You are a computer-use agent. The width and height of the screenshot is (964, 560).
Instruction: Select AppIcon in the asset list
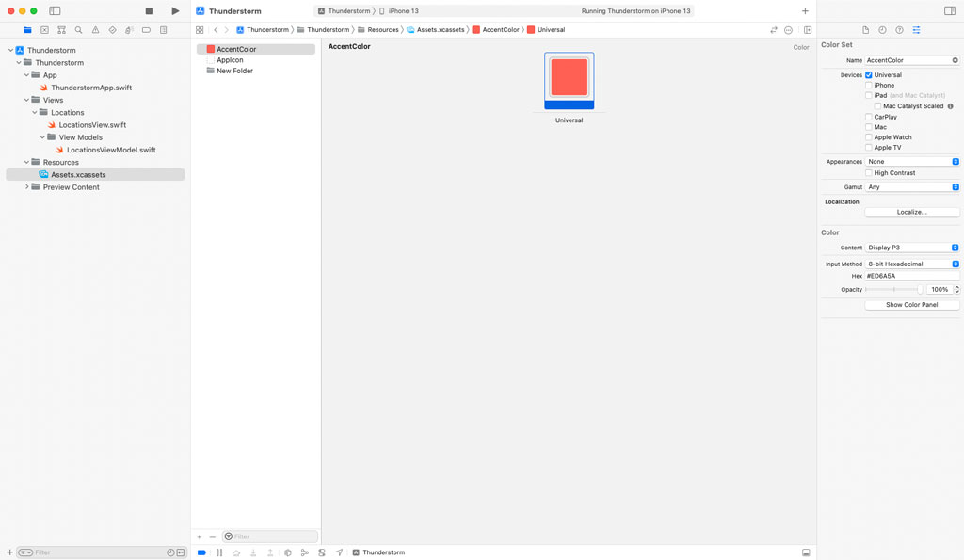click(x=230, y=60)
